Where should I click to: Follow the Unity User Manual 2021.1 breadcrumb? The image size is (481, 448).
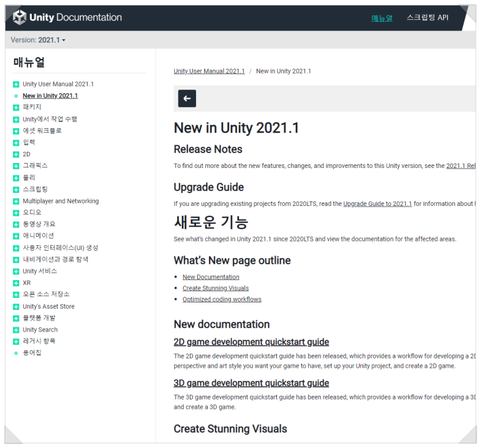(209, 71)
